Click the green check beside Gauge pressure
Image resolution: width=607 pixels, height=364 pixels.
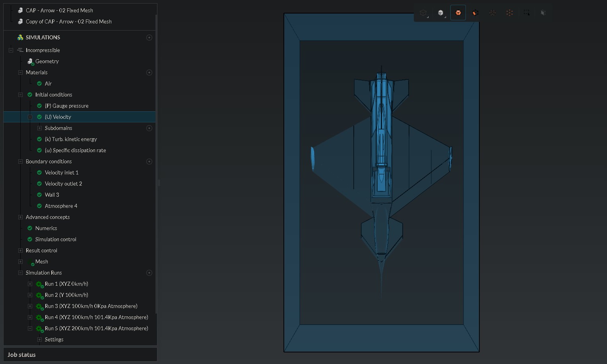[39, 106]
